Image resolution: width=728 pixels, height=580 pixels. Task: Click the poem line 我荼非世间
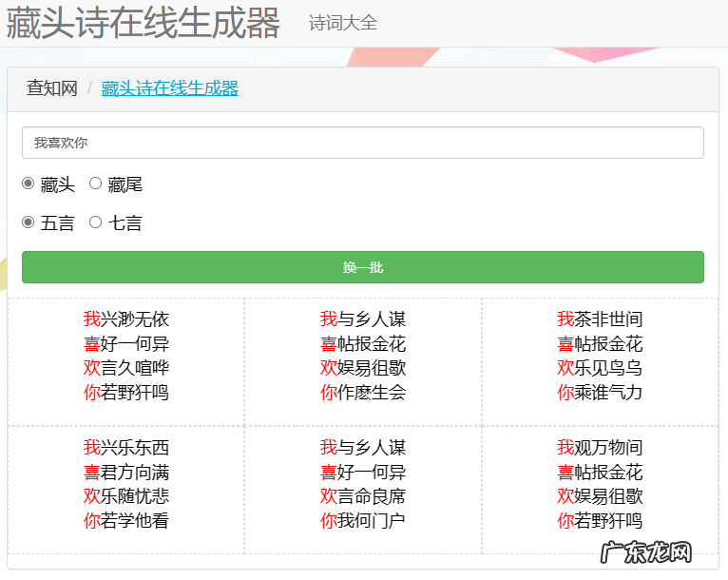(x=600, y=319)
